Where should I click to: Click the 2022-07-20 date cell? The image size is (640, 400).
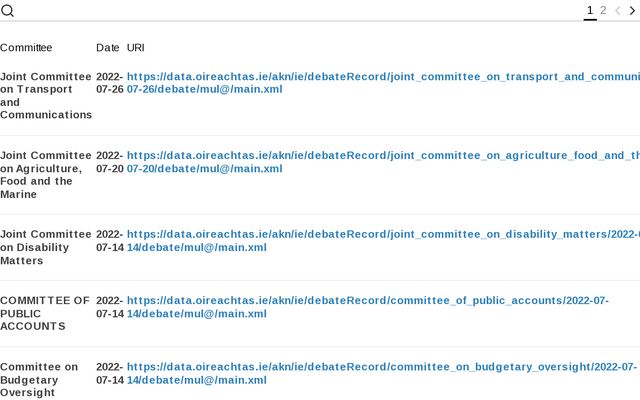point(110,162)
